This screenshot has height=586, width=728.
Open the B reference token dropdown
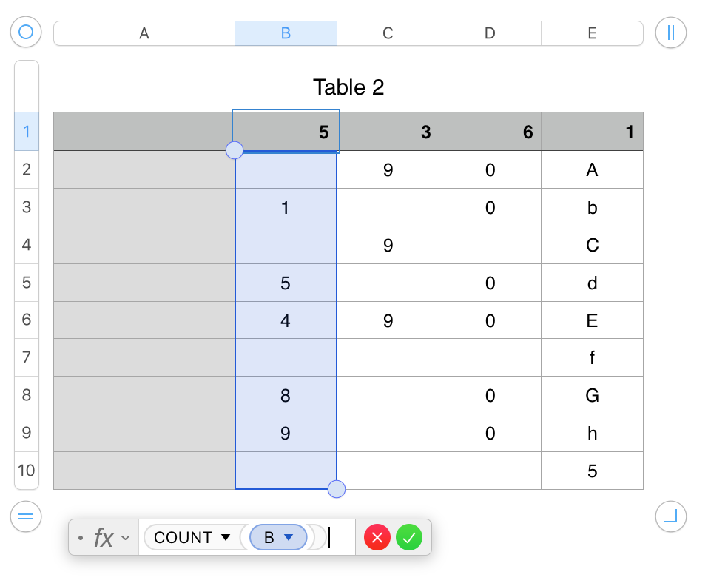[x=289, y=538]
